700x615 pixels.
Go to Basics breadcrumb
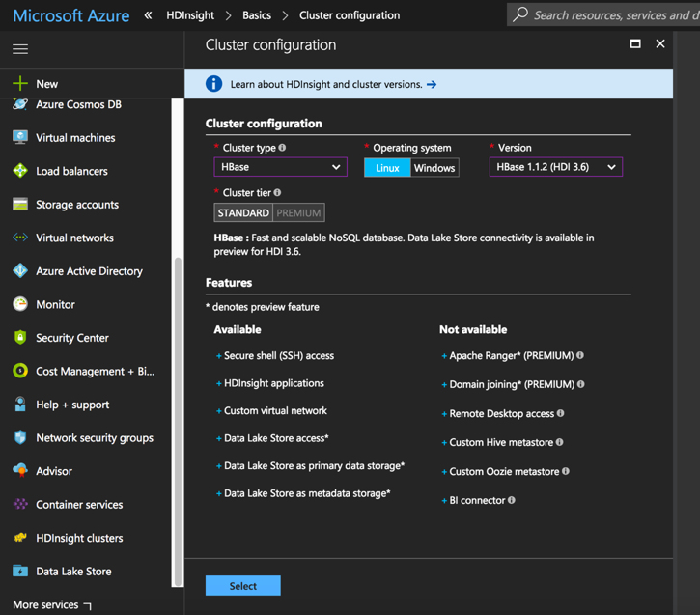point(257,15)
